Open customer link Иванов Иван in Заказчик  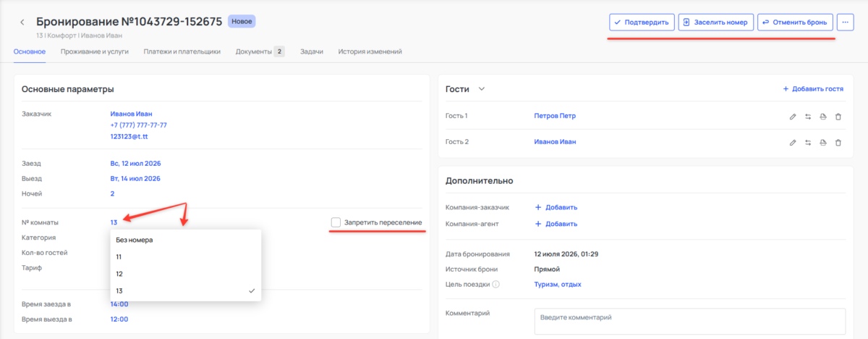(x=131, y=114)
